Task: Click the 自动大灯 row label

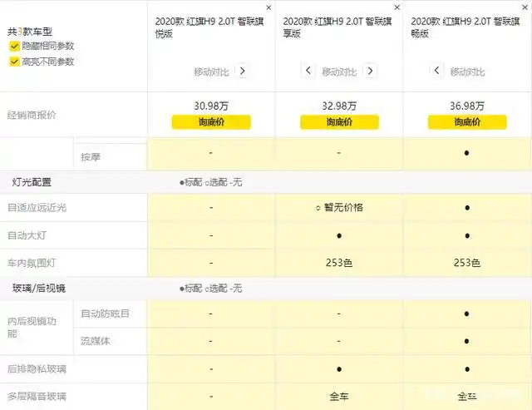Action: click(27, 235)
